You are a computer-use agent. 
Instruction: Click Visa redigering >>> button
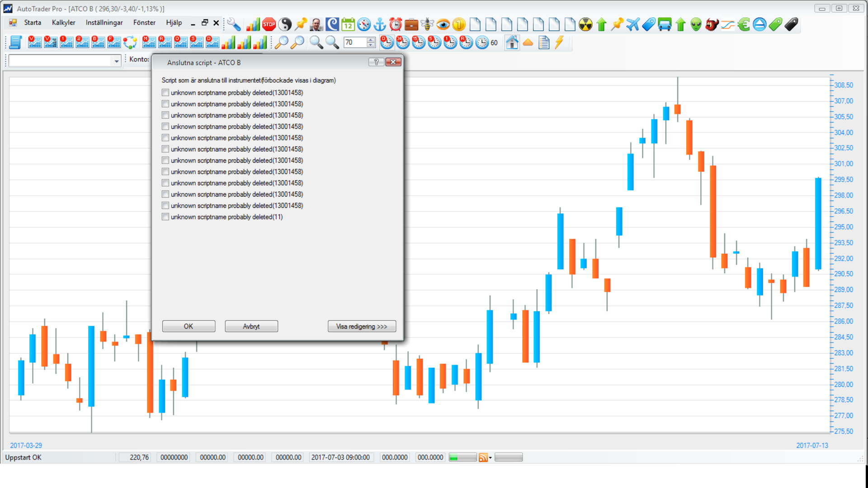coord(362,326)
